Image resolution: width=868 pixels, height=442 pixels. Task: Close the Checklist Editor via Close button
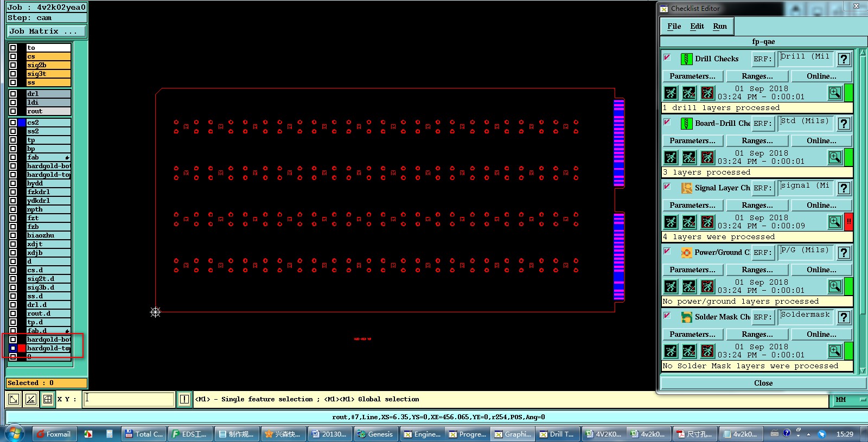tap(763, 383)
